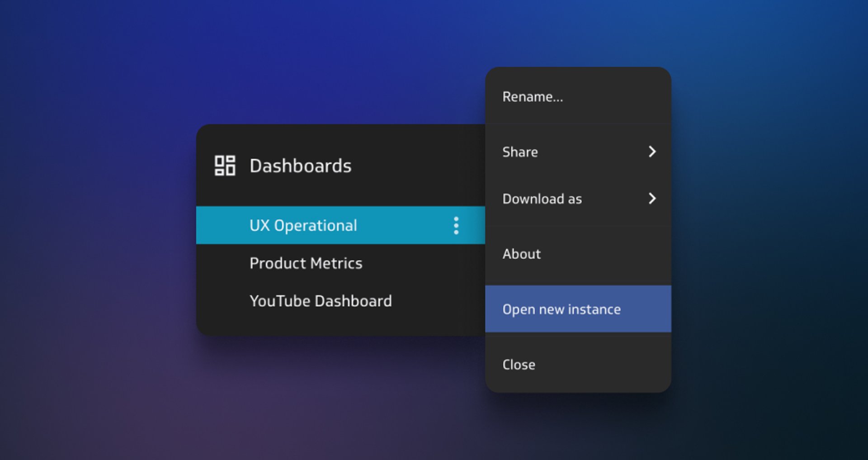Choose Rename... from the context menu

(x=533, y=97)
